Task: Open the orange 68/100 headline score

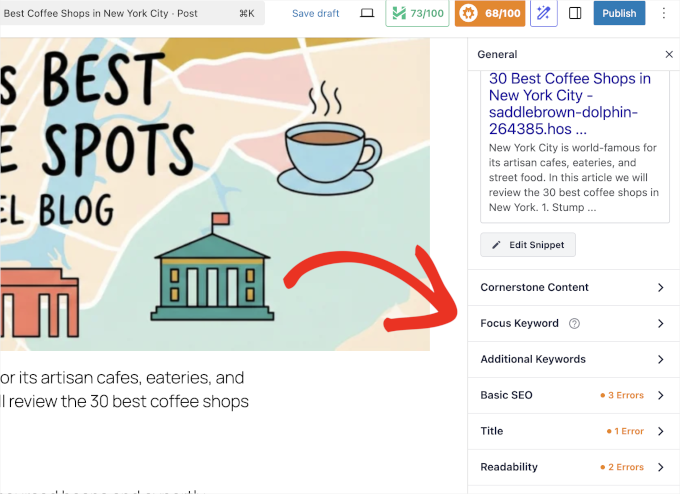Action: tap(489, 14)
